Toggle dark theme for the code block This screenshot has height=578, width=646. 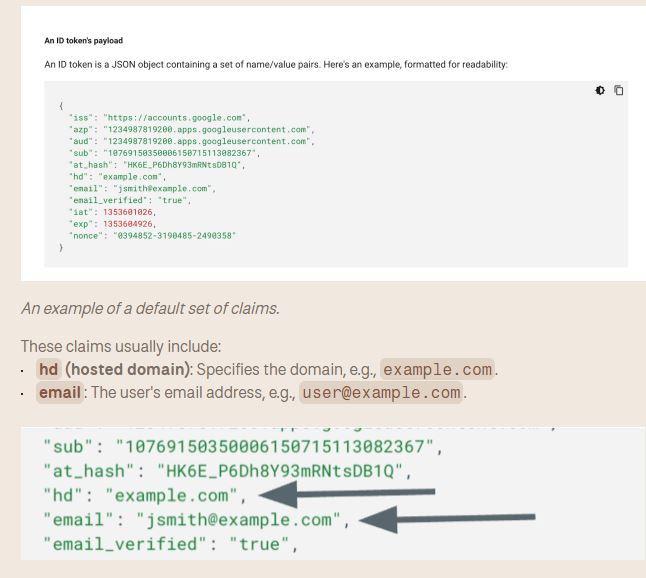pos(600,90)
